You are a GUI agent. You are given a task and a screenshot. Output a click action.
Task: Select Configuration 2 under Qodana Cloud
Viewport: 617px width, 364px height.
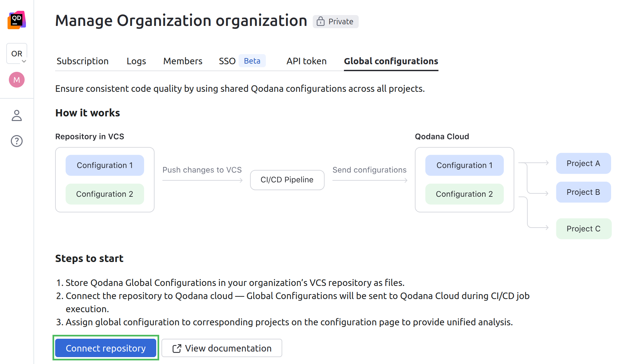point(464,194)
